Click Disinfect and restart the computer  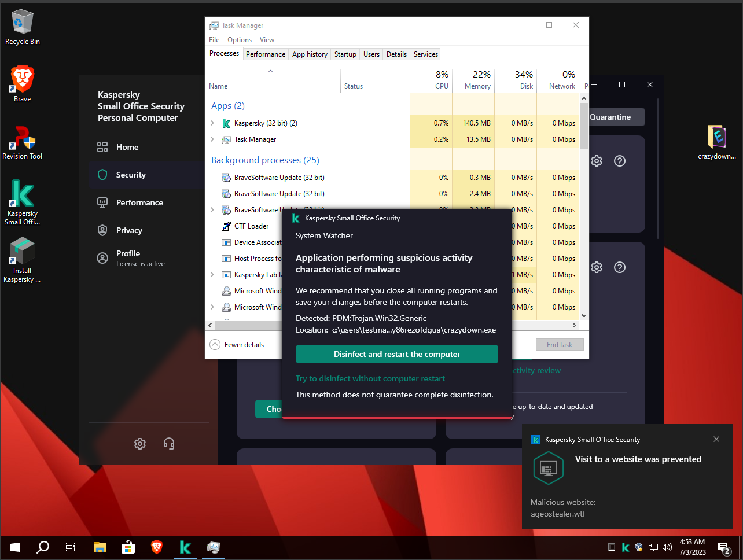[397, 354]
